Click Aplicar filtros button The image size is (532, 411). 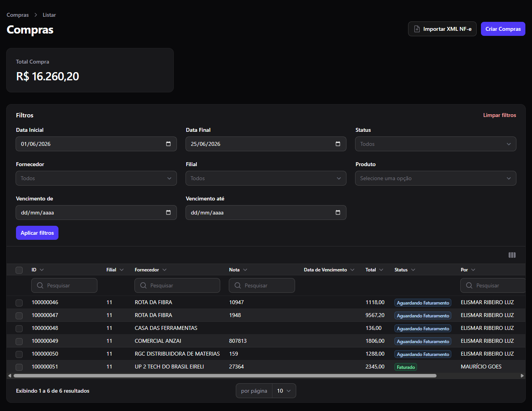[x=37, y=233]
